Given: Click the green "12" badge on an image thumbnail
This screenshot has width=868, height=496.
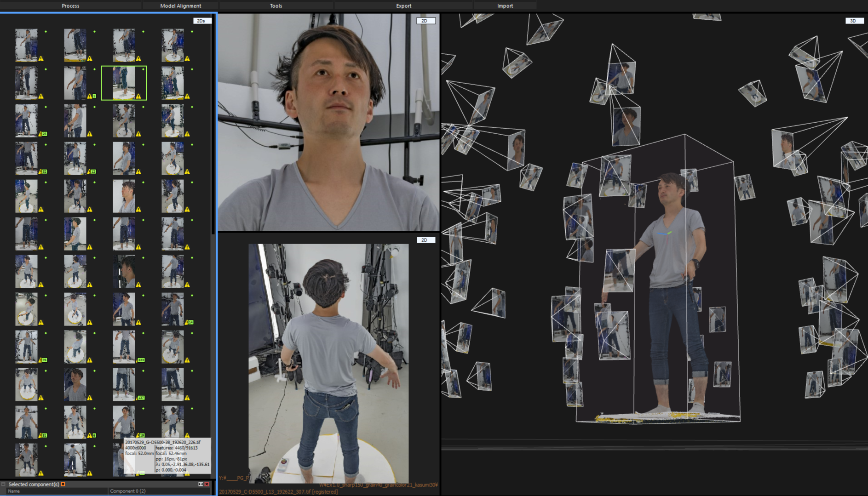Looking at the screenshot, I should point(93,171).
